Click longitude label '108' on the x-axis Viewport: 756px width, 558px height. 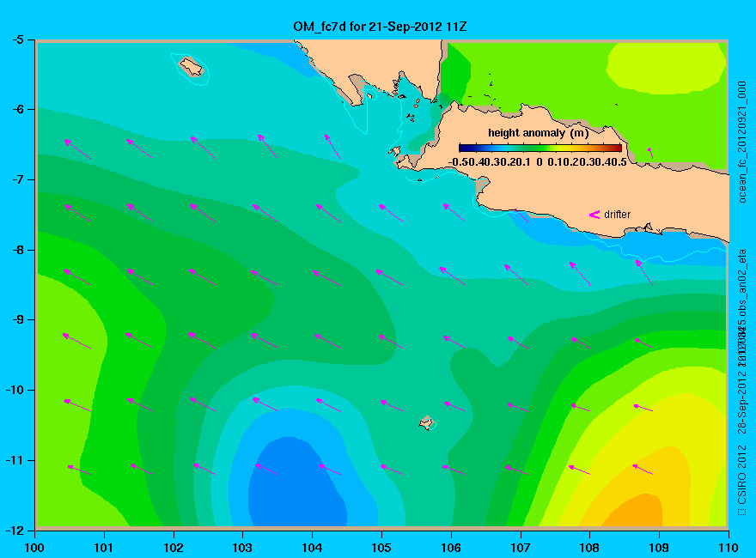[589, 548]
